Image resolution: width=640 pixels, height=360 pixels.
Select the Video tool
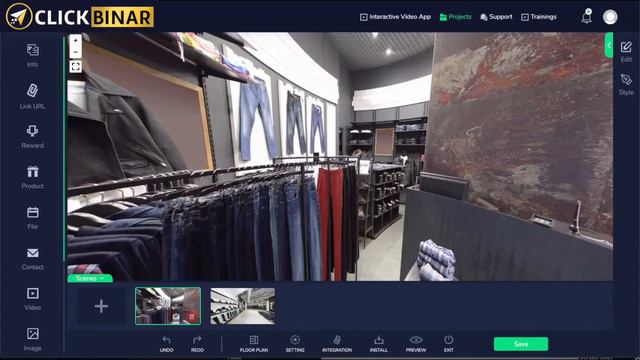(x=33, y=299)
